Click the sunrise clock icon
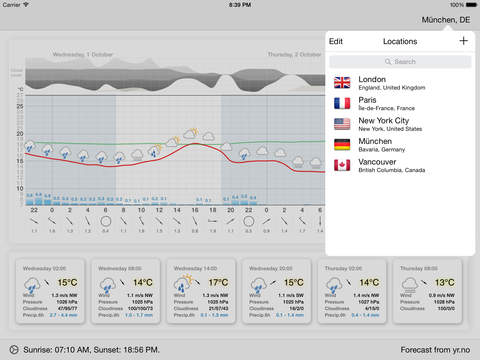 click(x=14, y=350)
